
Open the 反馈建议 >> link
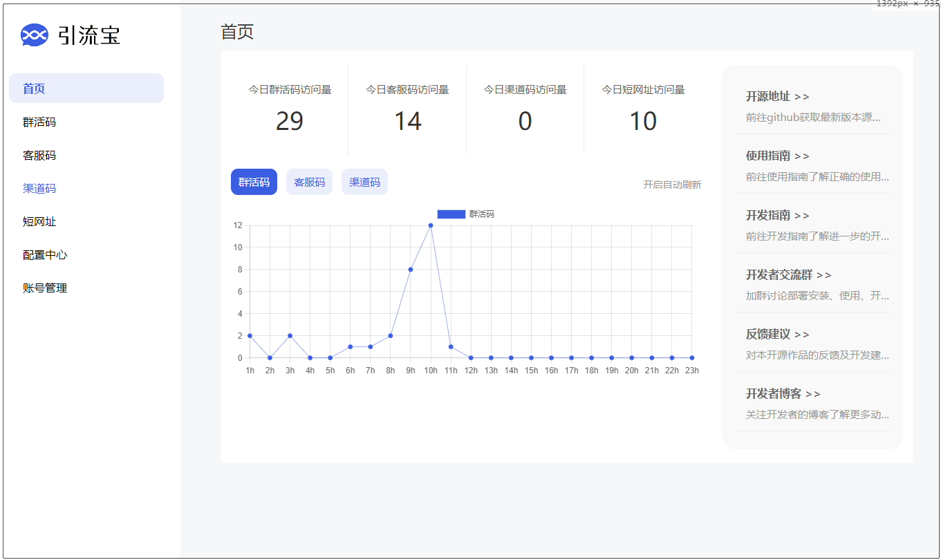[777, 334]
